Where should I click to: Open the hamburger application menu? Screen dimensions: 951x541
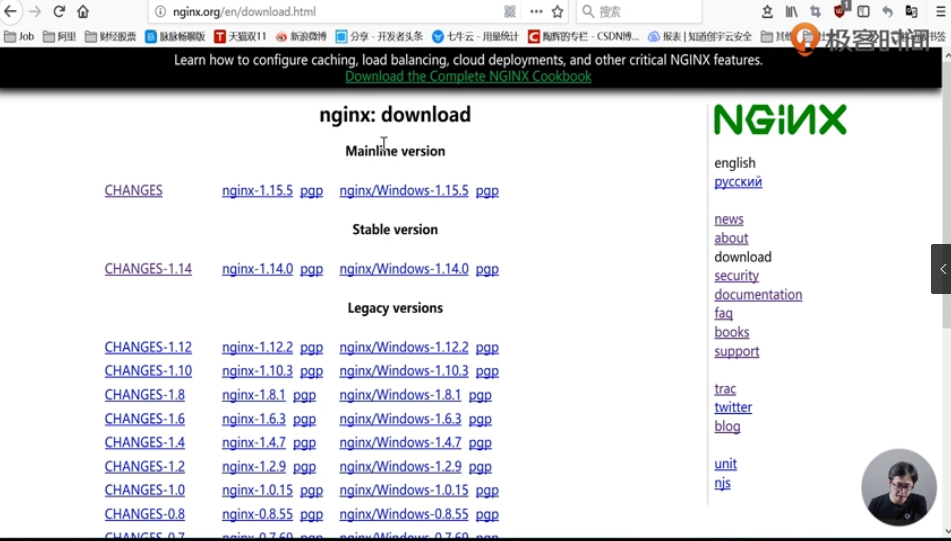pyautogui.click(x=941, y=12)
